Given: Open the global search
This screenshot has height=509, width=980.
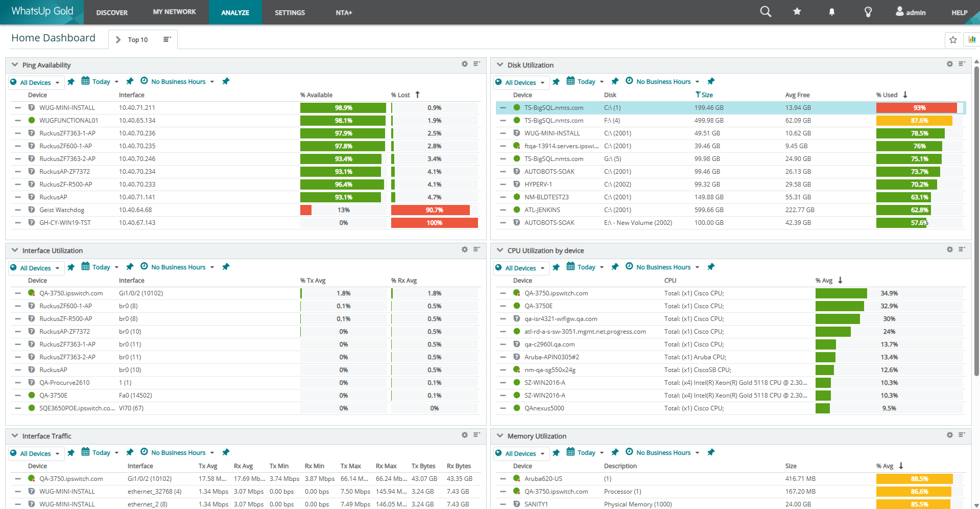Looking at the screenshot, I should (765, 11).
